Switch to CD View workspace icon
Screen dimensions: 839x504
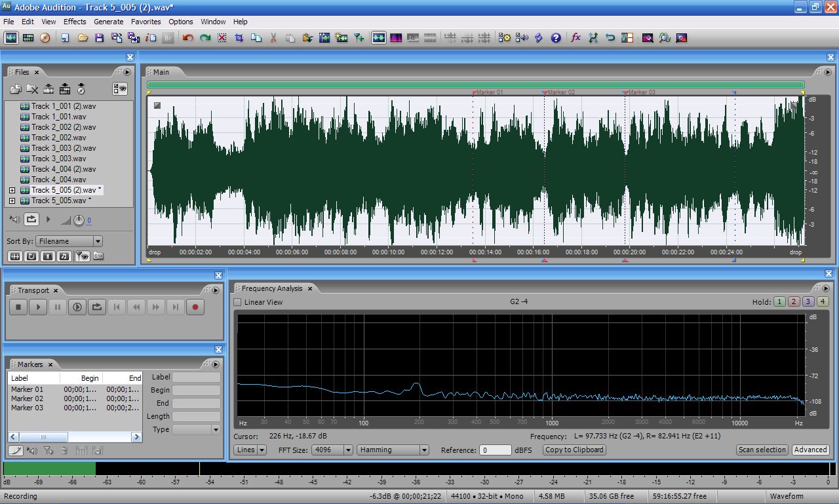(x=45, y=38)
